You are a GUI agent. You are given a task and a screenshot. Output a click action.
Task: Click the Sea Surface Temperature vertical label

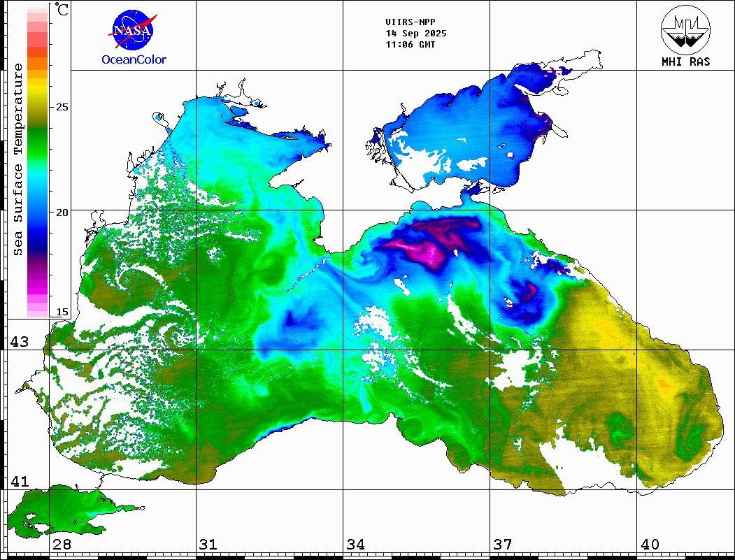point(18,159)
